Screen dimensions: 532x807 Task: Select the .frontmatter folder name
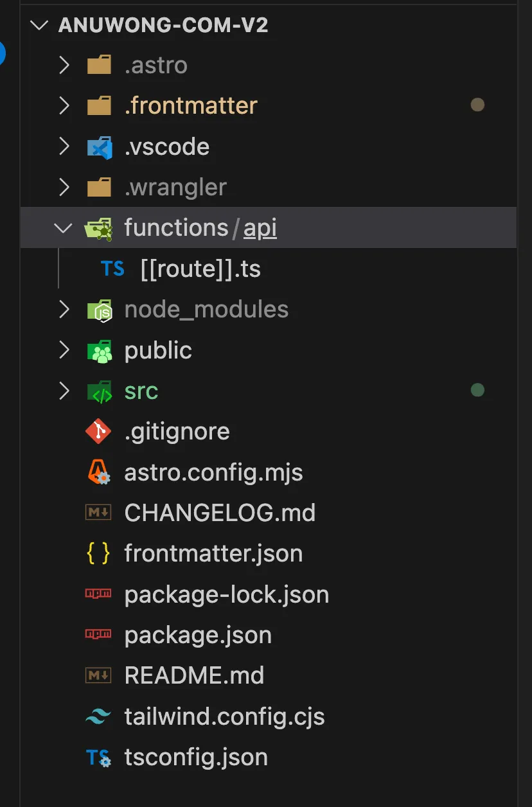(x=191, y=106)
